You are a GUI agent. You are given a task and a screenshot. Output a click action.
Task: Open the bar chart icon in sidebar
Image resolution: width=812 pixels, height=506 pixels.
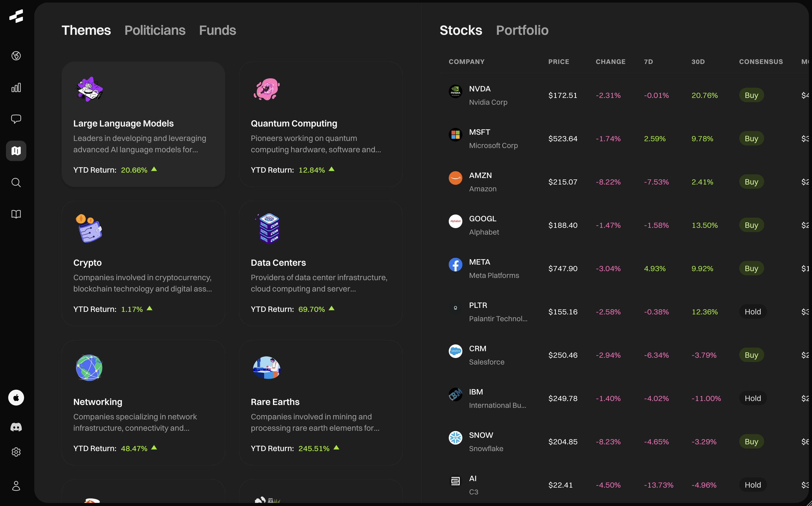[x=16, y=88]
